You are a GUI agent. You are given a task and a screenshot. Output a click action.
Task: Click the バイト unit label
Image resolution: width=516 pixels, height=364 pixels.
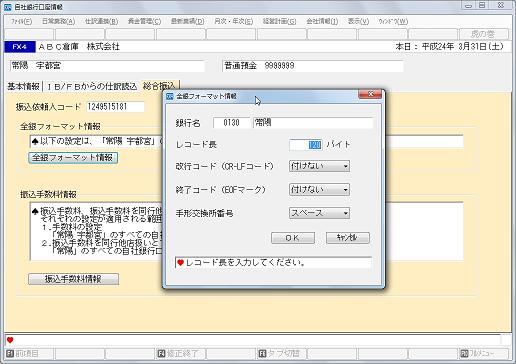(338, 145)
